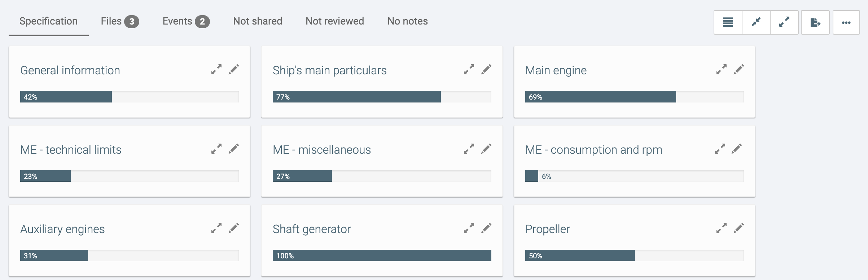Expand ME - consumption and rpm card

pos(720,149)
